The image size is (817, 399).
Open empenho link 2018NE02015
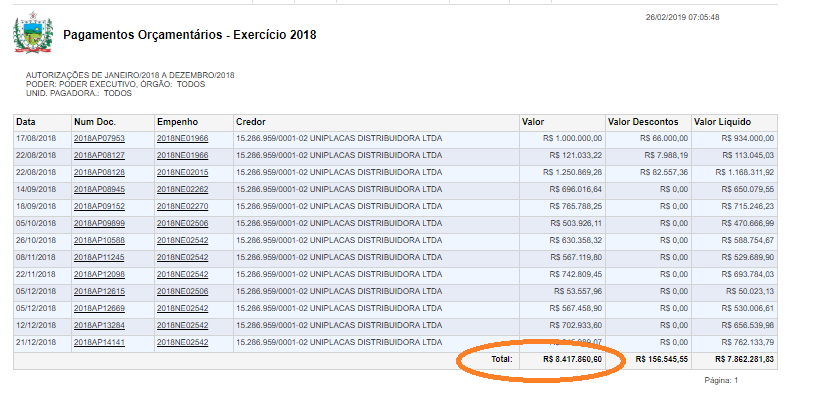click(x=182, y=172)
